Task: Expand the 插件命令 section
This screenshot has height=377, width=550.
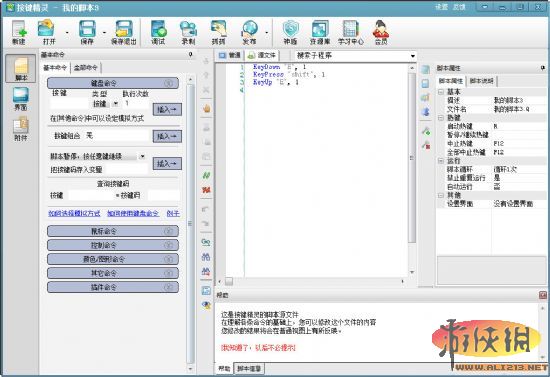Action: coord(113,287)
